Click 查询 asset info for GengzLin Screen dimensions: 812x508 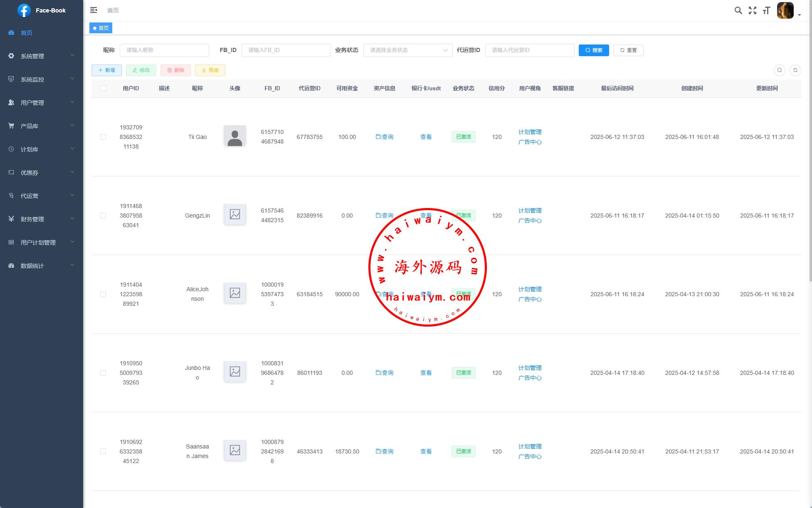pyautogui.click(x=384, y=216)
